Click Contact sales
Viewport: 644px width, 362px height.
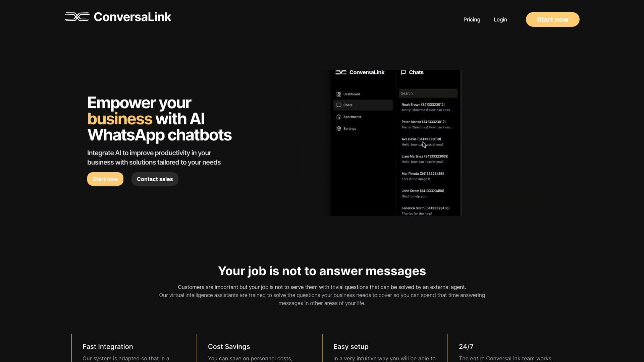click(155, 179)
